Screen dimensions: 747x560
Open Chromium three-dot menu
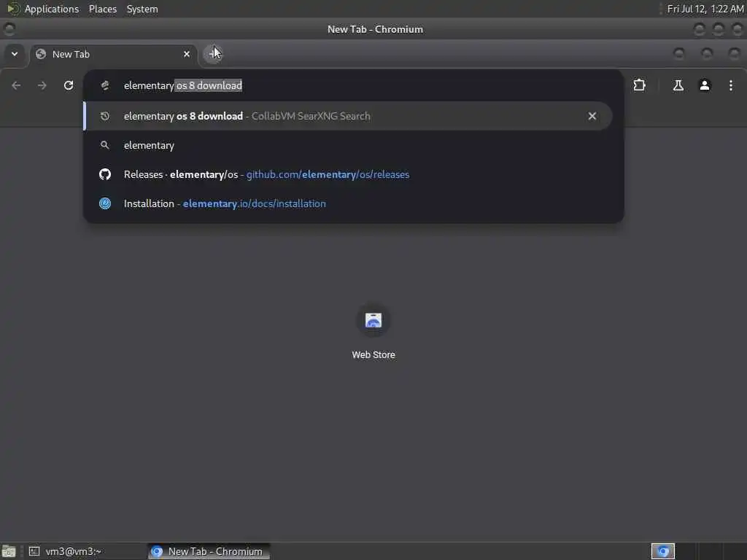730,85
